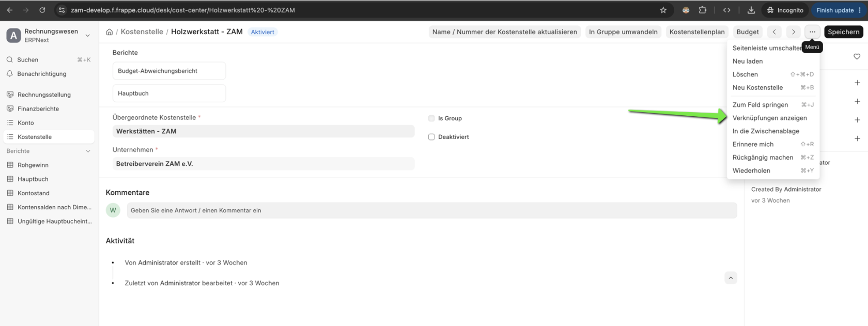Screen dimensions: 868x326
Task: Select 'Verknüpfungen anzeigen' in the menu
Action: 773,118
